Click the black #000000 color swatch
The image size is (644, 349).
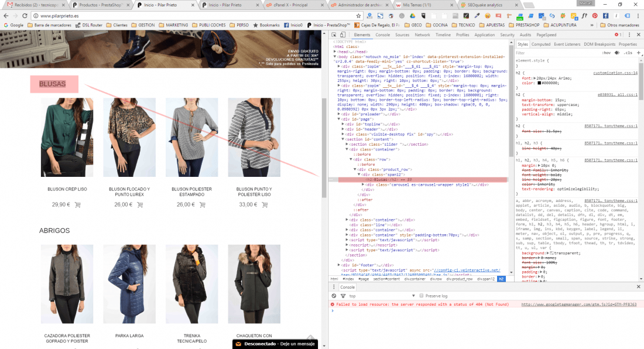(539, 83)
